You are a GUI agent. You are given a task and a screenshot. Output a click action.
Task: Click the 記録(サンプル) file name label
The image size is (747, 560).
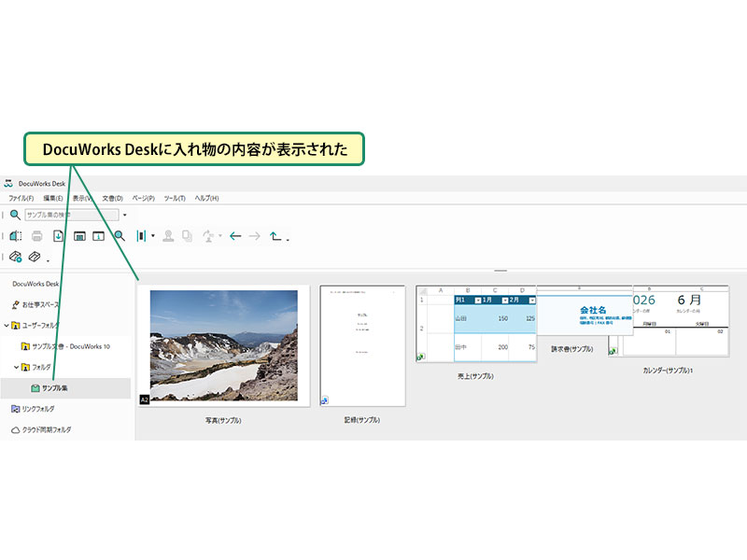coord(362,420)
